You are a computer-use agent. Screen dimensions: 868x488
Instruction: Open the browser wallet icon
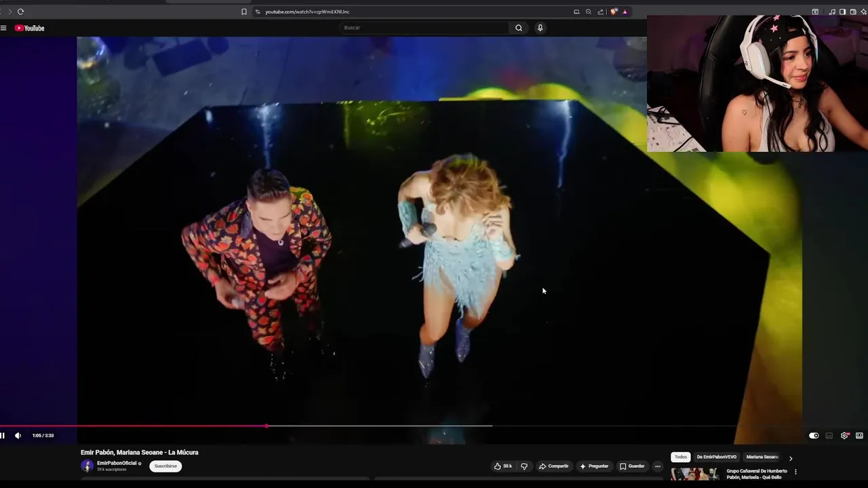pyautogui.click(x=853, y=12)
